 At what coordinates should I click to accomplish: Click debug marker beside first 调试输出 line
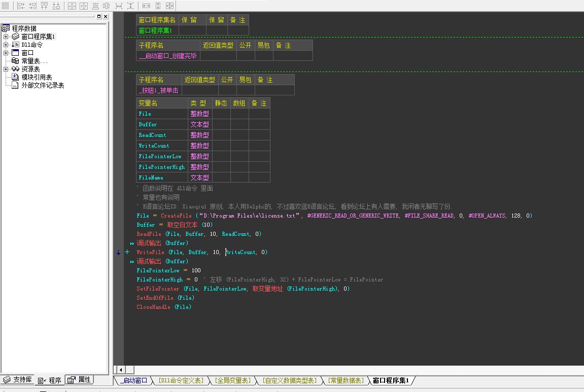[x=132, y=243]
